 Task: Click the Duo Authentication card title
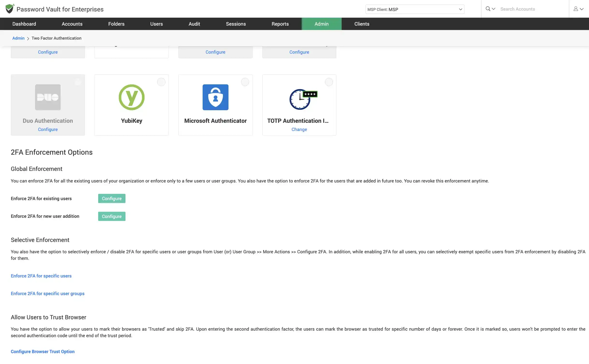click(x=48, y=121)
